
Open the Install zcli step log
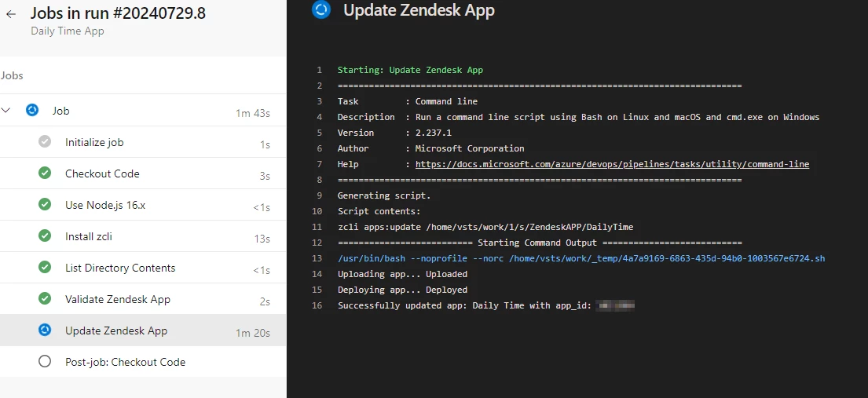point(143,236)
